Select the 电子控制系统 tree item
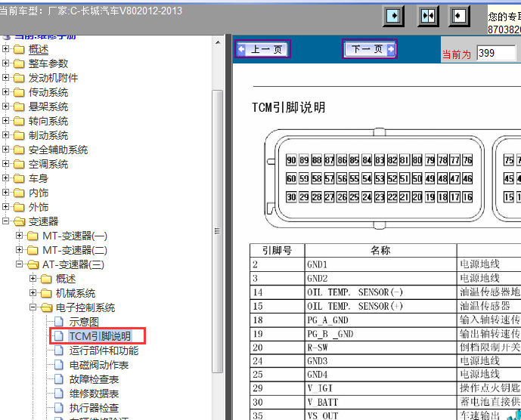The height and width of the screenshot is (420, 521). pyautogui.click(x=85, y=307)
